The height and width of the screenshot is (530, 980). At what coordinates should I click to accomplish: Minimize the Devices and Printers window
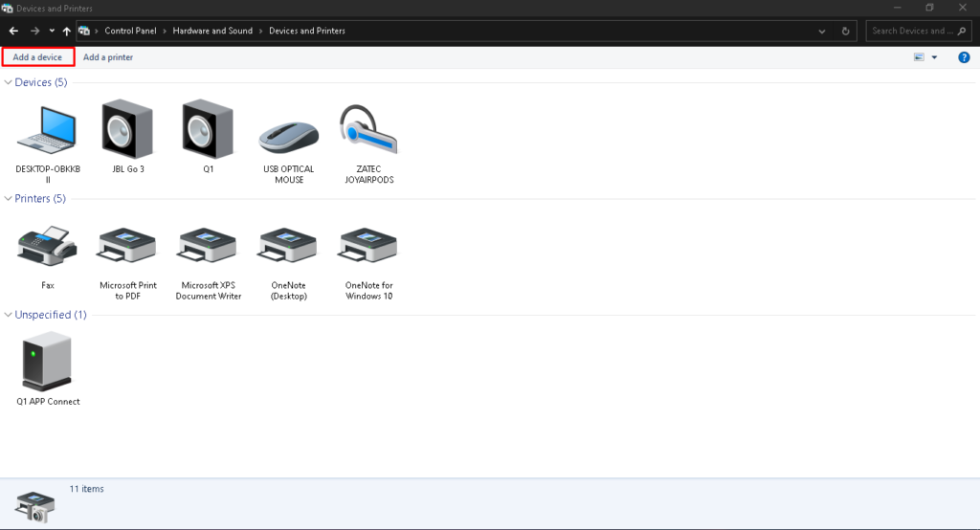[898, 8]
